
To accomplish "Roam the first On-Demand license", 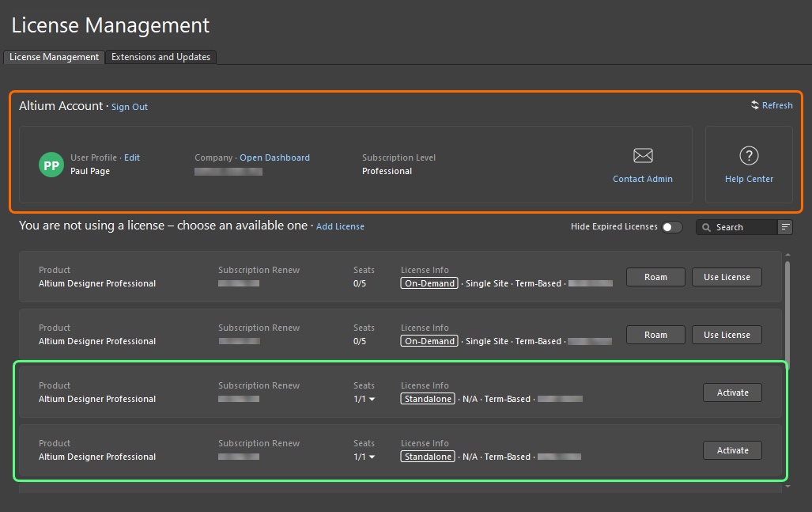I will click(655, 277).
